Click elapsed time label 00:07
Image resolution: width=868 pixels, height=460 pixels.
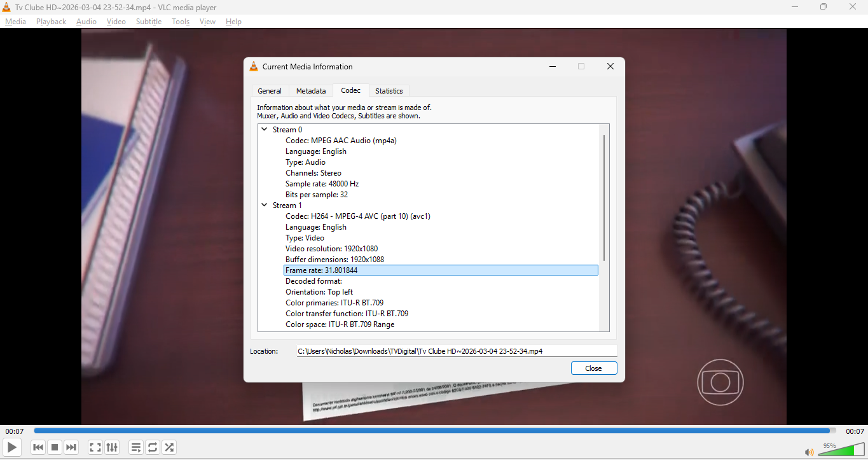point(15,431)
